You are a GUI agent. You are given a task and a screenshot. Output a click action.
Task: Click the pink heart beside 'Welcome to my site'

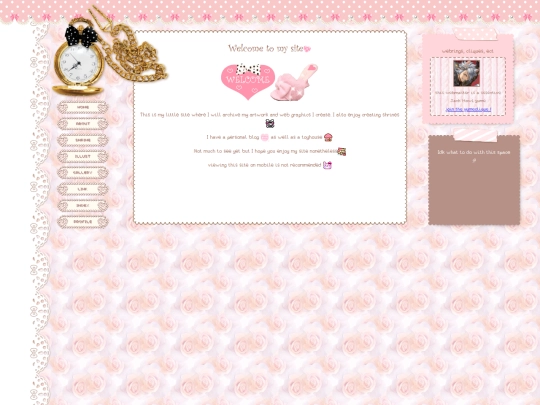pos(307,49)
